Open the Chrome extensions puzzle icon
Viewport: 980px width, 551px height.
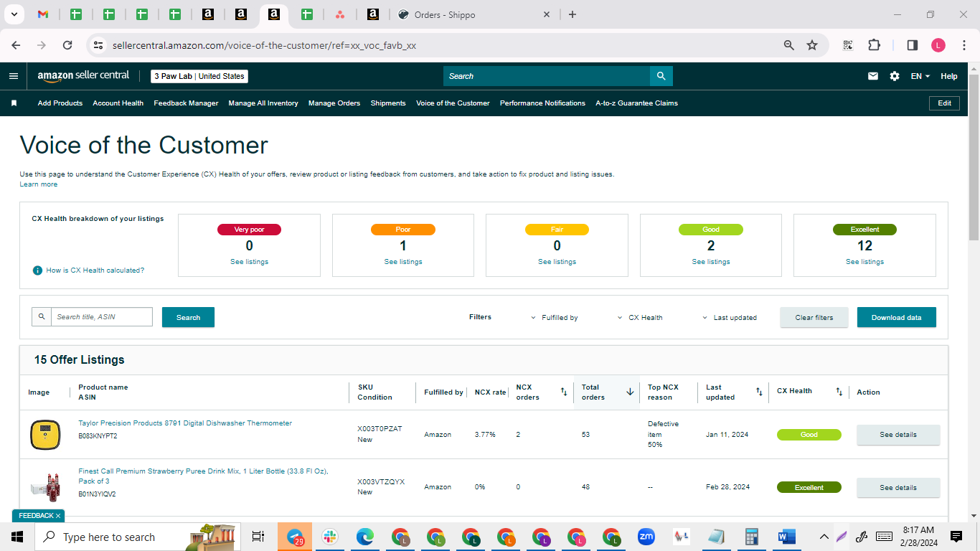pyautogui.click(x=874, y=45)
